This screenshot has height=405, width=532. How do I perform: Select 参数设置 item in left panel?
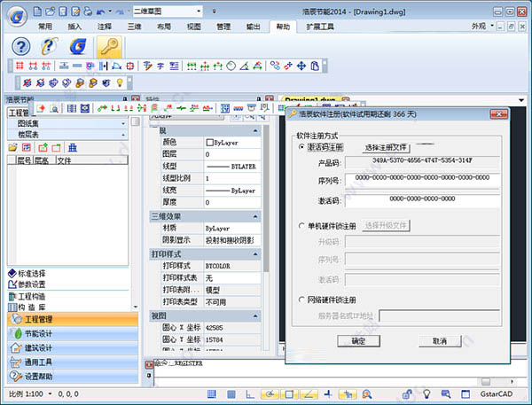(x=27, y=284)
